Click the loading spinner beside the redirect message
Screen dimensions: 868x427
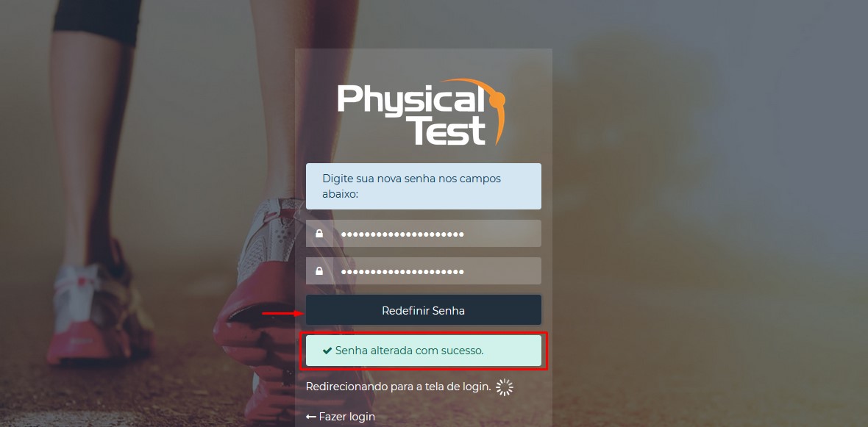pos(505,388)
